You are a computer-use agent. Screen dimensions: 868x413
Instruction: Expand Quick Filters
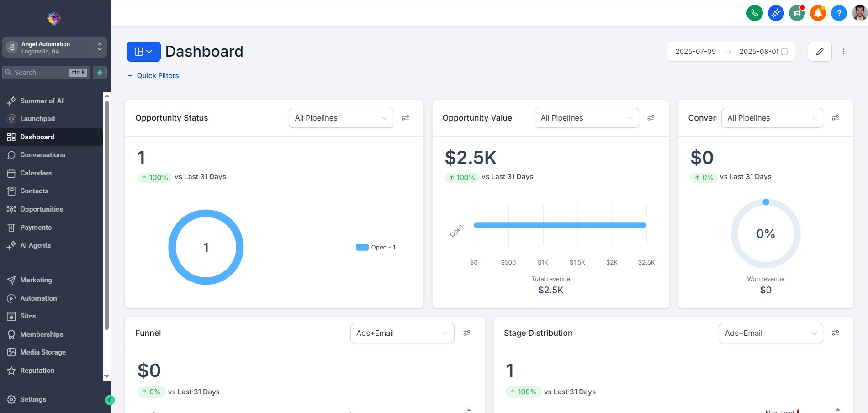click(153, 75)
